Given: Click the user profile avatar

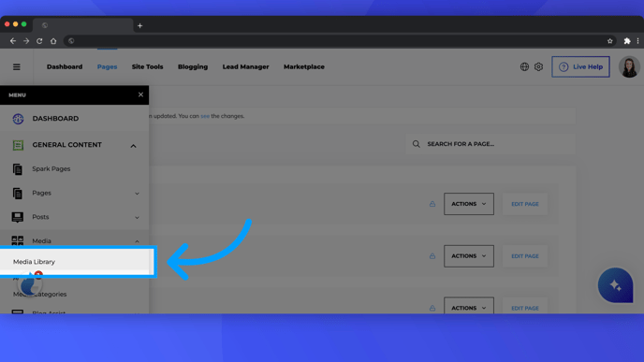Looking at the screenshot, I should point(629,67).
